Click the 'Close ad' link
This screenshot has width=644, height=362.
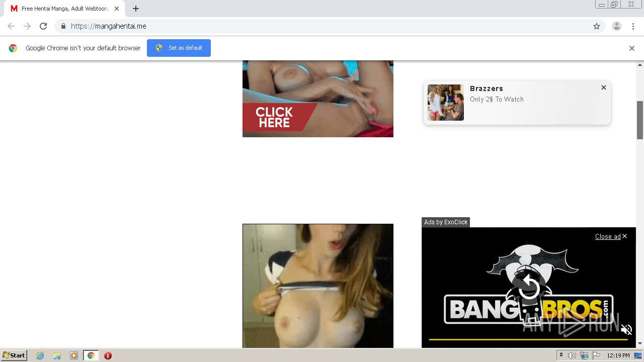tap(608, 236)
